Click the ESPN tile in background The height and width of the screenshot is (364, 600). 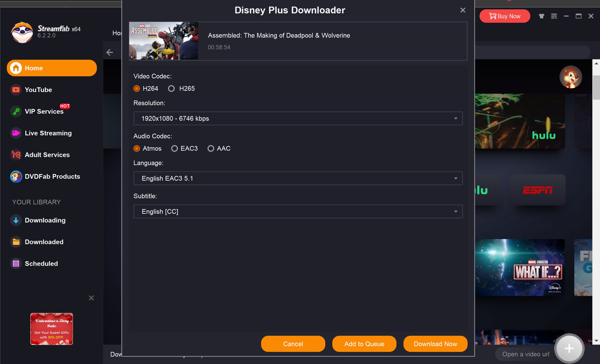(x=538, y=190)
